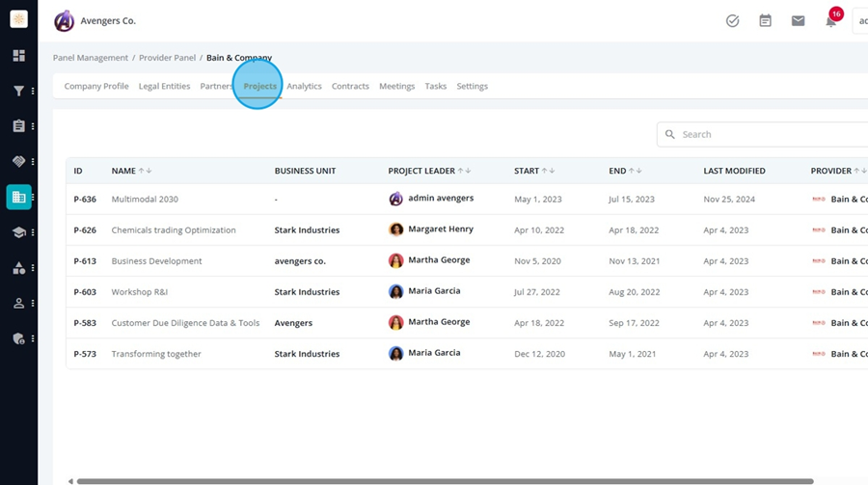The image size is (868, 485).
Task: Open the person icon in sidebar
Action: pyautogui.click(x=19, y=304)
